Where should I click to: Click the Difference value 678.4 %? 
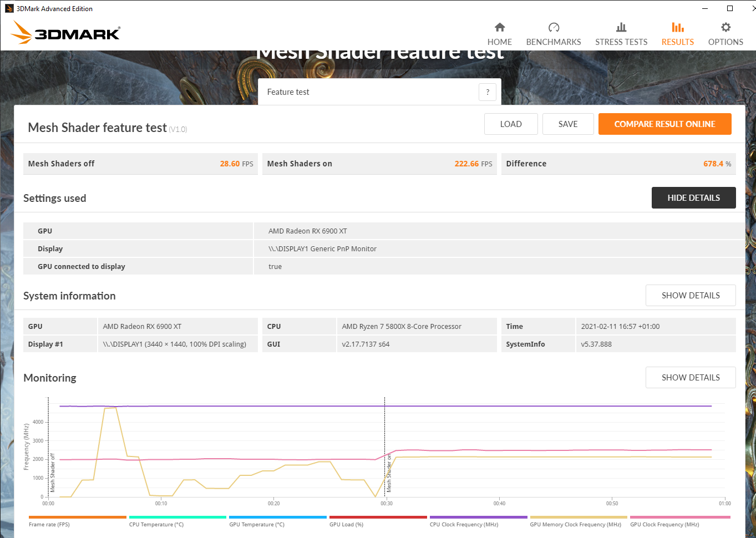717,164
